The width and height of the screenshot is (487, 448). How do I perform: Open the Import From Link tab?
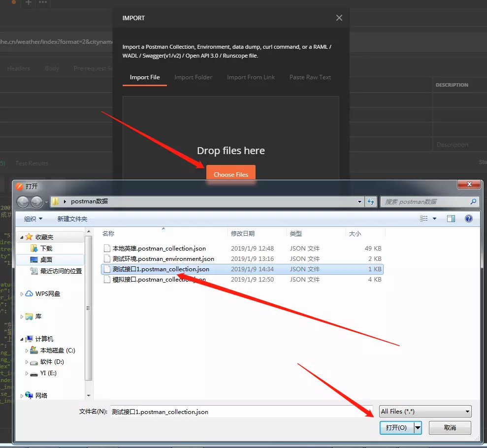coord(251,77)
